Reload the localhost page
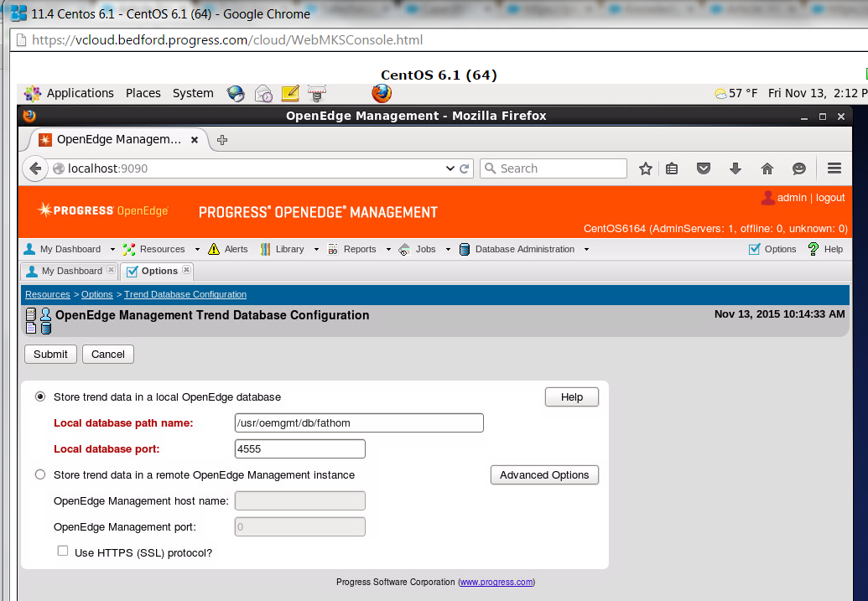This screenshot has height=601, width=868. tap(464, 168)
